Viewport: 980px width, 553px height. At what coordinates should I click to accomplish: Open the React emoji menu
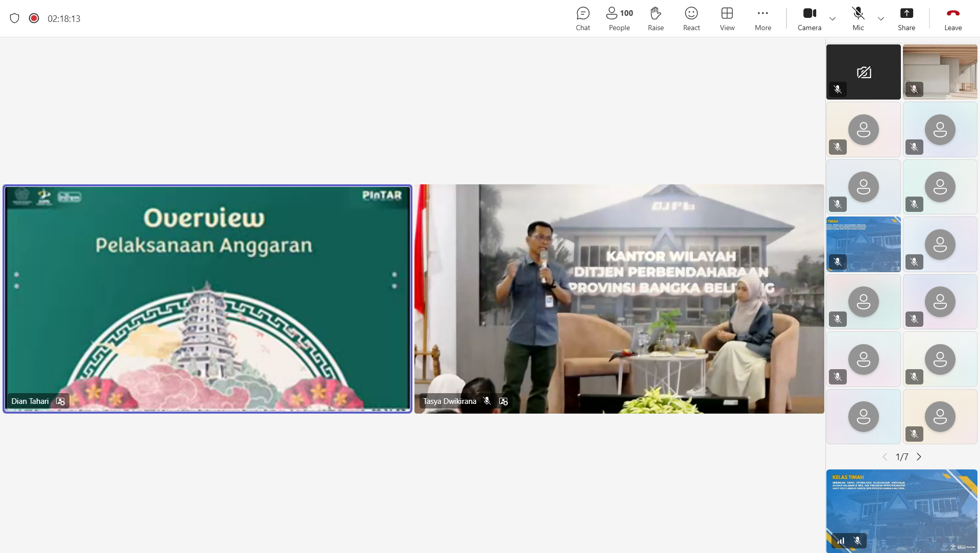692,19
